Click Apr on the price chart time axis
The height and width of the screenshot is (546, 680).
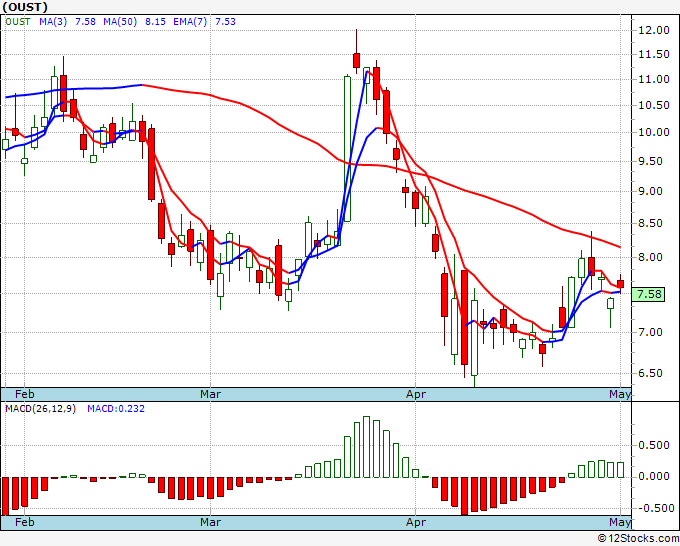pos(416,394)
